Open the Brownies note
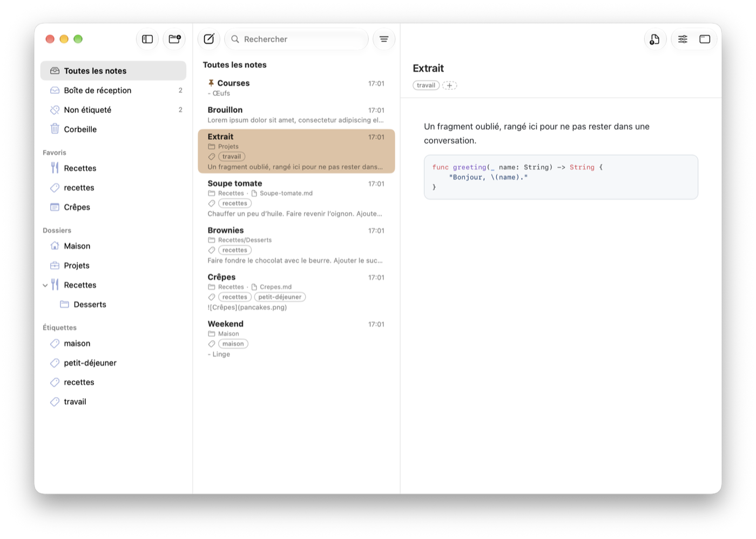 pyautogui.click(x=296, y=245)
